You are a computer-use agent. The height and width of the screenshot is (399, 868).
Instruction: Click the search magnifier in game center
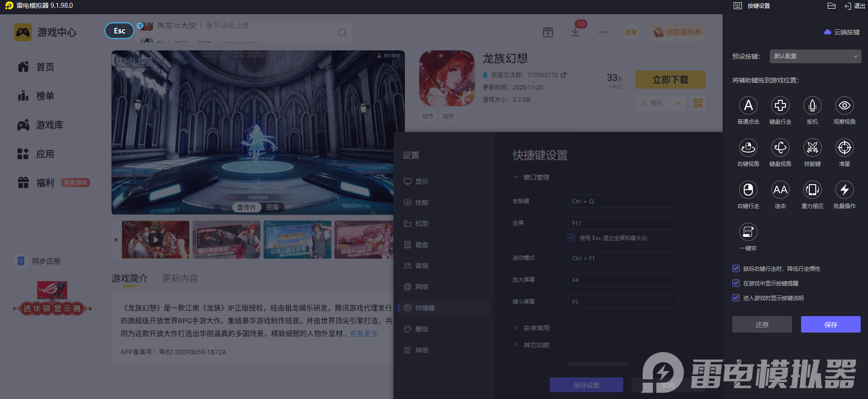[342, 33]
